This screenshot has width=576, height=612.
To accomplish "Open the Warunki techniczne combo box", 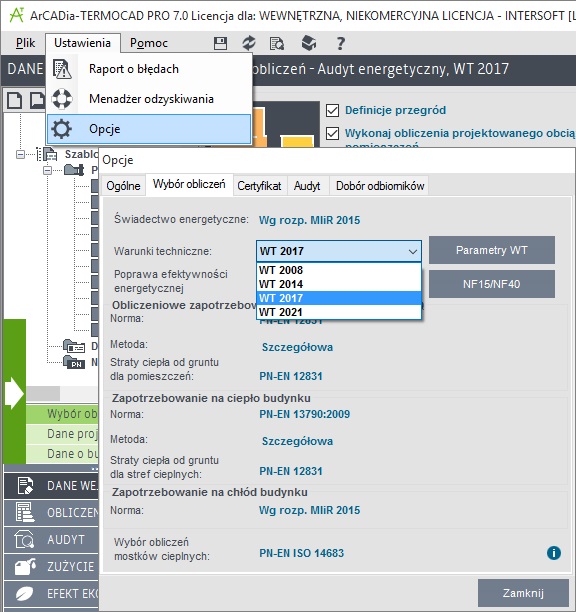I will pos(339,251).
